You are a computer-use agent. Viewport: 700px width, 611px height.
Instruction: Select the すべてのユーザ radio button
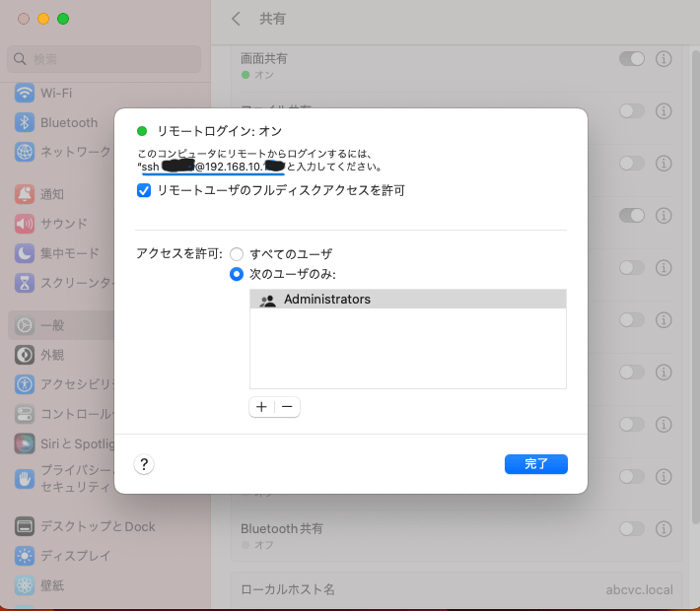(x=237, y=254)
